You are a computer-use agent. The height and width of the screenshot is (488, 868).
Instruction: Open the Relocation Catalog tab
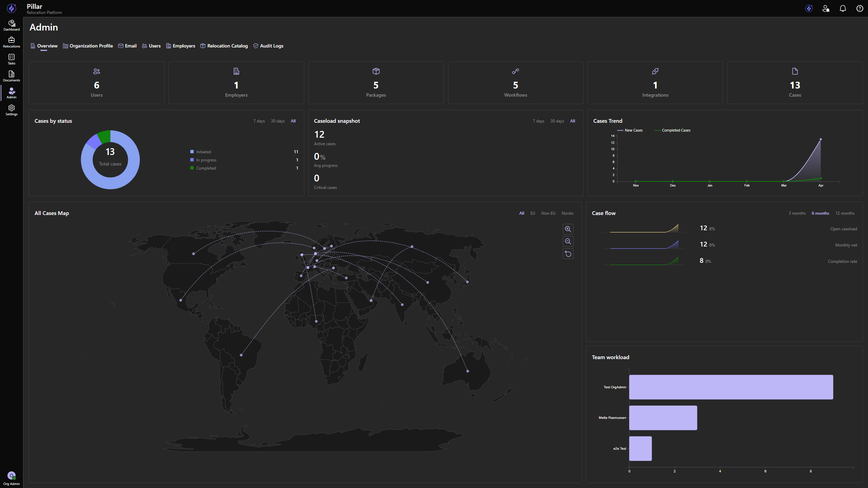(x=224, y=46)
